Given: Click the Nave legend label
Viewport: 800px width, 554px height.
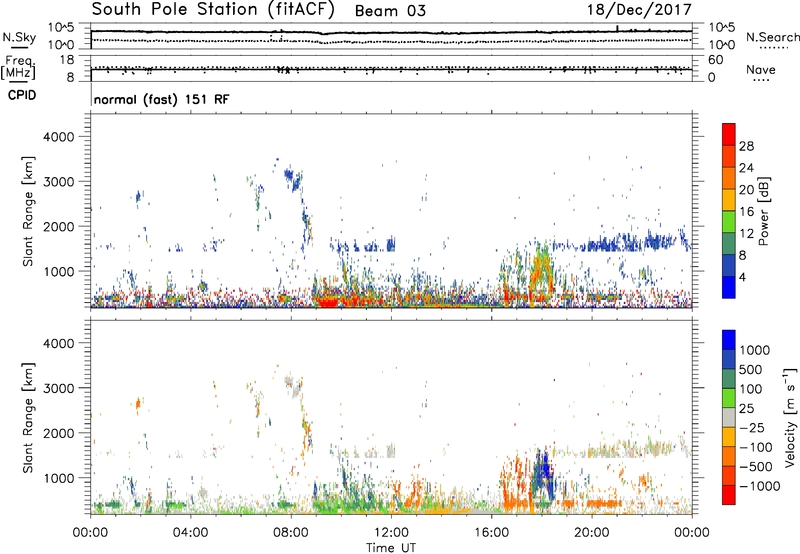Looking at the screenshot, I should tap(760, 69).
